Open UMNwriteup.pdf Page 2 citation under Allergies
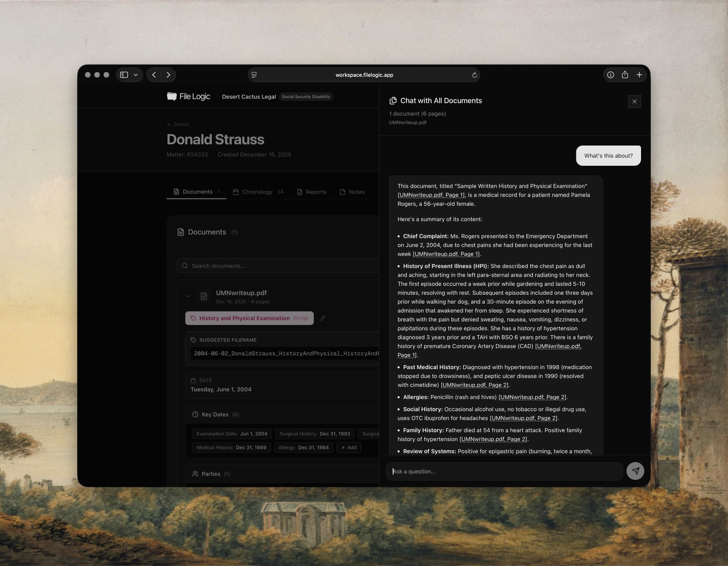The height and width of the screenshot is (566, 728). [532, 397]
